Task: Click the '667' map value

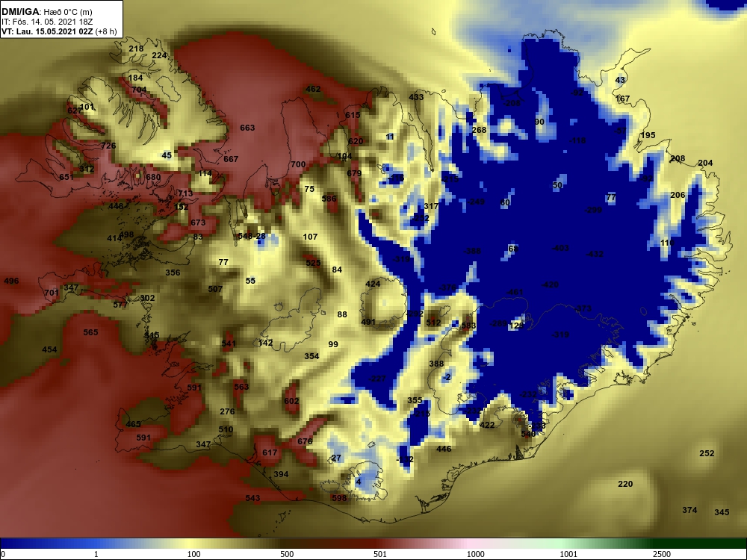Action: point(231,159)
